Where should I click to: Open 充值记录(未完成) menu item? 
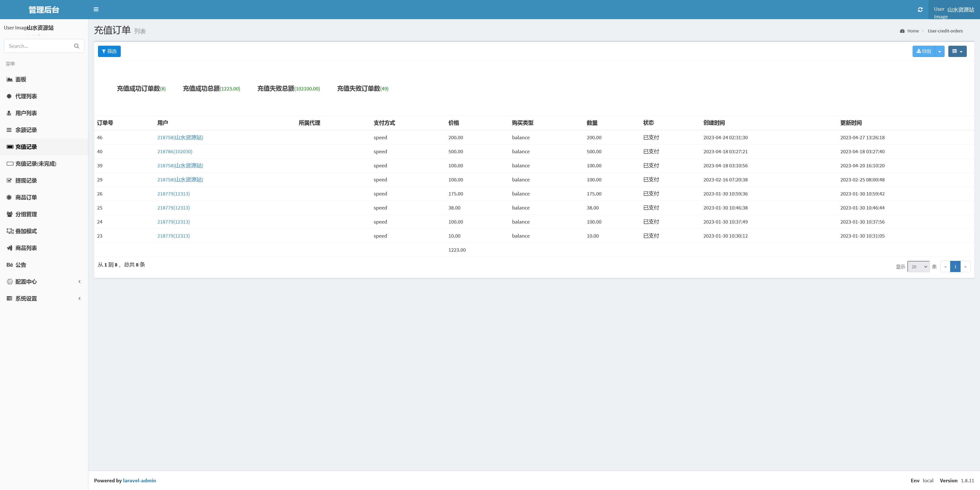pyautogui.click(x=36, y=164)
